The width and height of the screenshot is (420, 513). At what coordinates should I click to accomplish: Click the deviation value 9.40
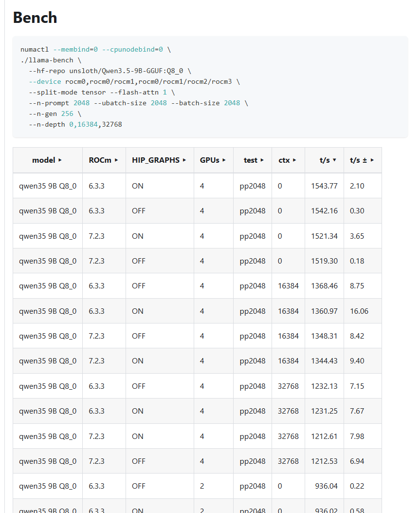coord(357,361)
